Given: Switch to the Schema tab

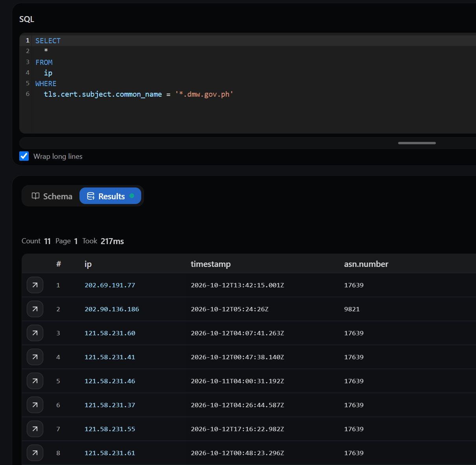Looking at the screenshot, I should (x=52, y=196).
